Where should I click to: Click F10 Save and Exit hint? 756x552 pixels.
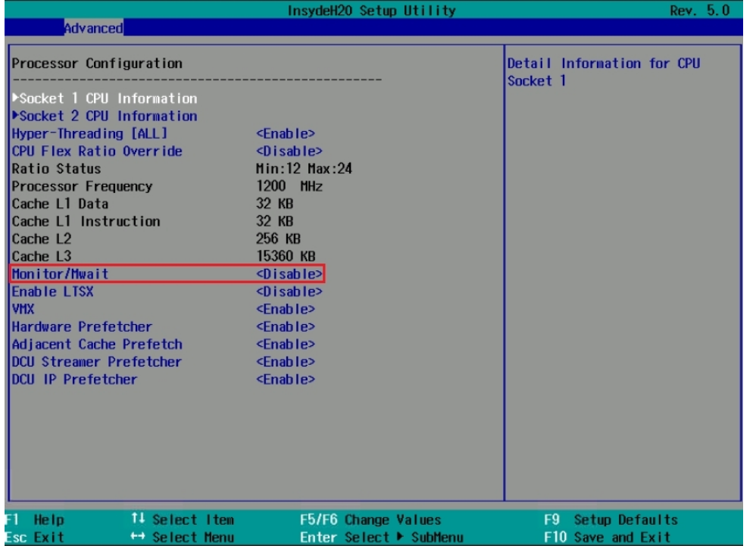(607, 538)
